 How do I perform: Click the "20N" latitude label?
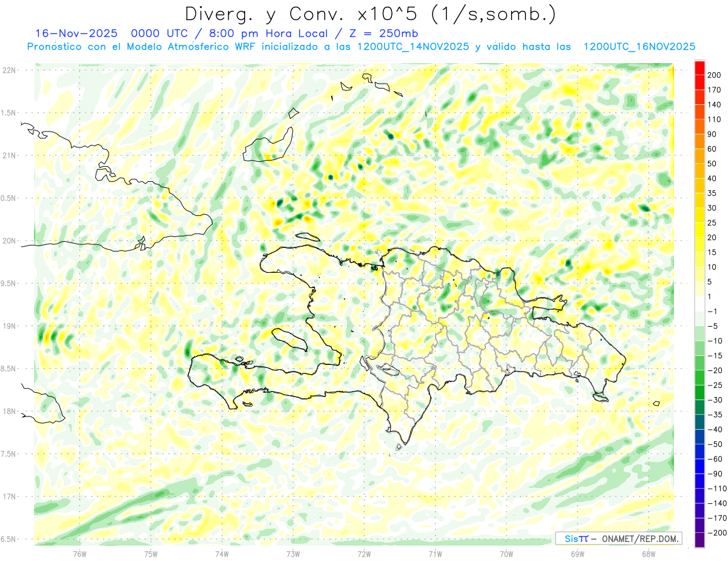coord(9,241)
